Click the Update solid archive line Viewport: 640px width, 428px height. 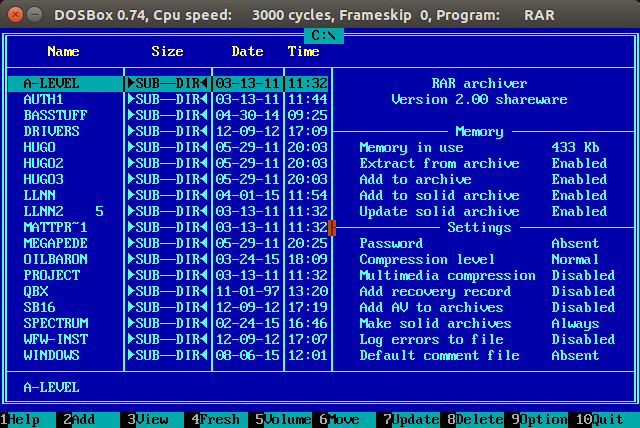tap(483, 211)
